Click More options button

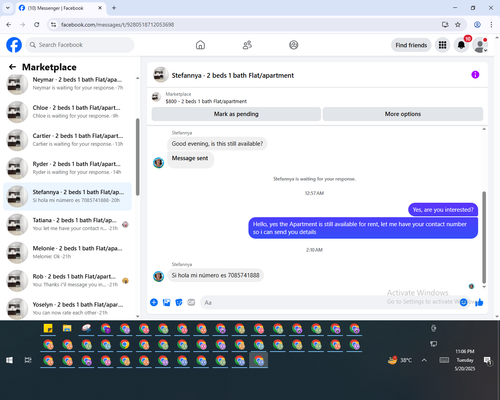click(403, 114)
